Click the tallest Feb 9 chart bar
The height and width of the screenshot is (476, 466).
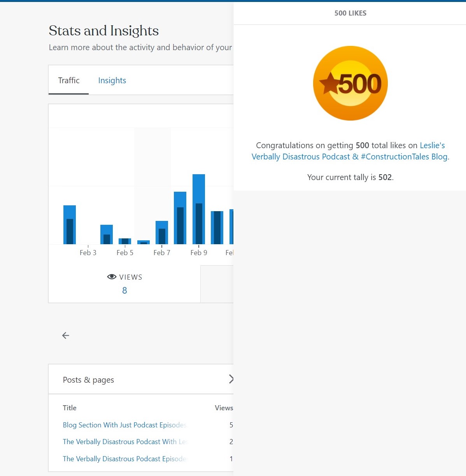point(199,209)
